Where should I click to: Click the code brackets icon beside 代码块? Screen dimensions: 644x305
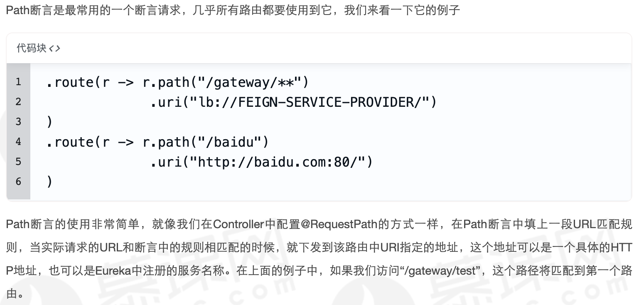coord(54,48)
